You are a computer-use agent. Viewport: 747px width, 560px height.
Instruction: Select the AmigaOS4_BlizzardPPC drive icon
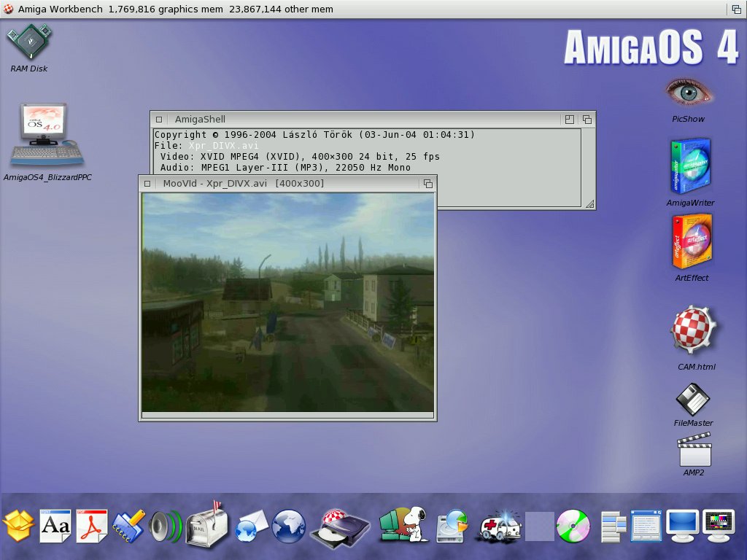[x=47, y=135]
